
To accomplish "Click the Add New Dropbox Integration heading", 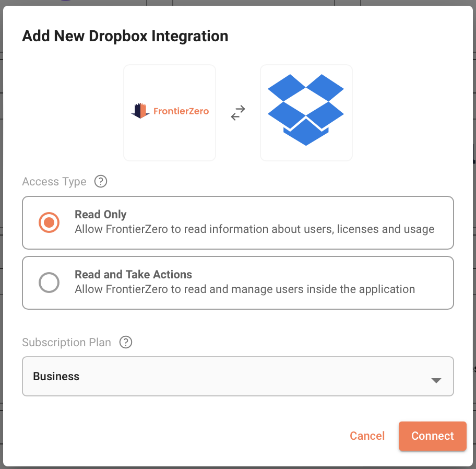I will click(125, 36).
